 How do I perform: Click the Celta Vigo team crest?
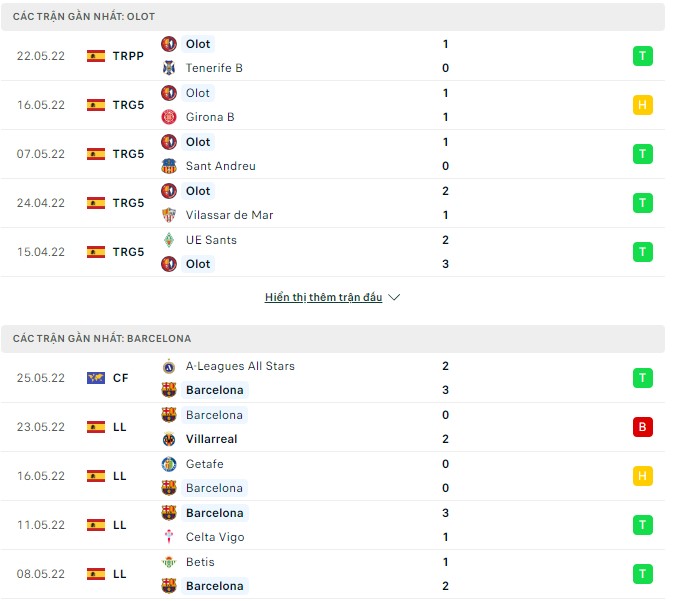point(168,537)
